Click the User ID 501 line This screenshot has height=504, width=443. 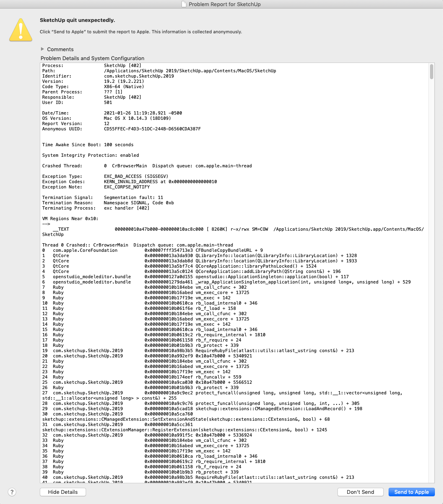click(77, 102)
